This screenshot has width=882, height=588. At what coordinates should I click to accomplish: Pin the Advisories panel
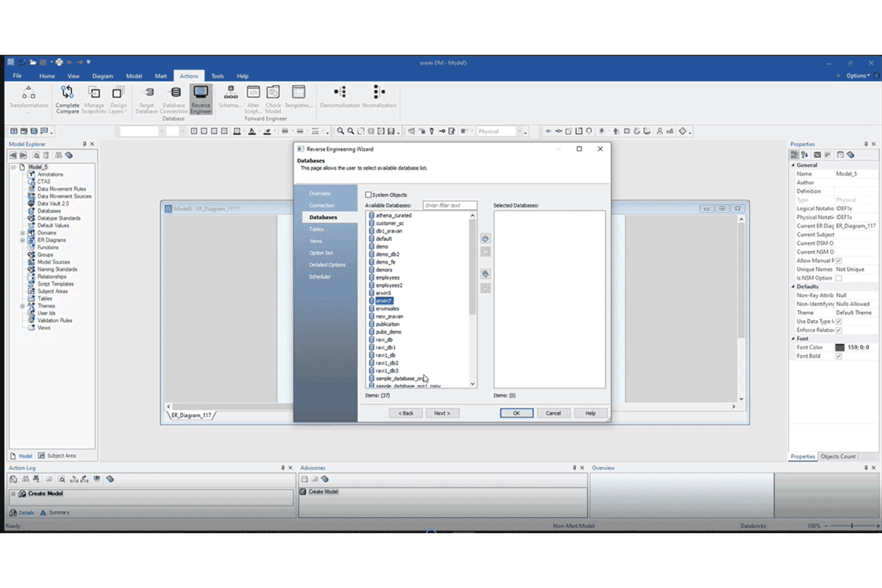(574, 468)
